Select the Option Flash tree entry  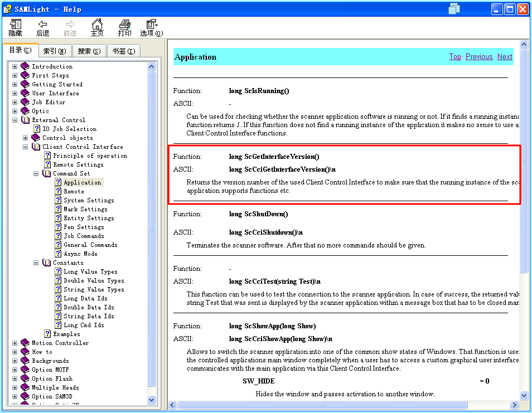[52, 378]
